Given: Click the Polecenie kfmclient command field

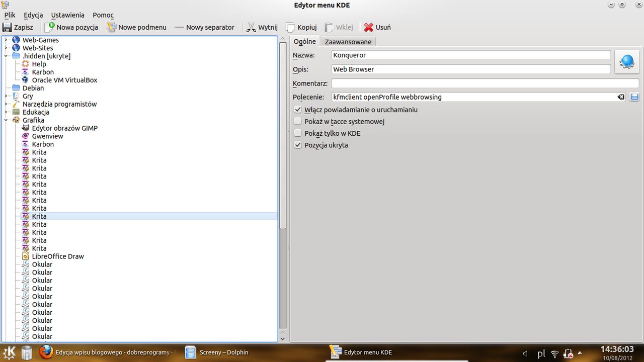Looking at the screenshot, I should [474, 97].
